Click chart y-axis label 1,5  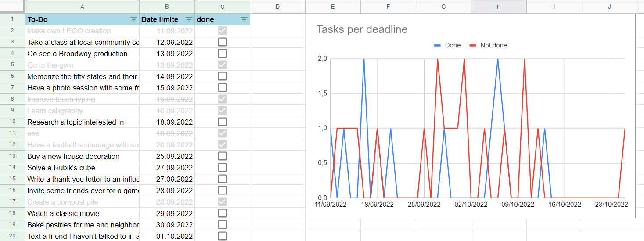323,94
